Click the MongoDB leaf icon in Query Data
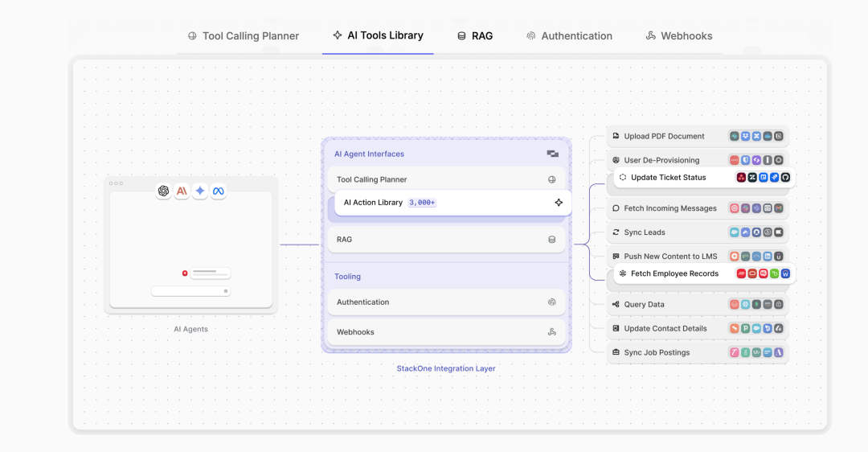The image size is (868, 452). (x=757, y=304)
